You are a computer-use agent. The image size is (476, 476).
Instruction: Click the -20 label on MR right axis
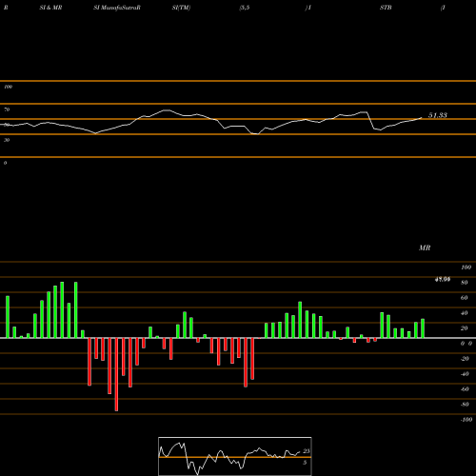pyautogui.click(x=465, y=359)
